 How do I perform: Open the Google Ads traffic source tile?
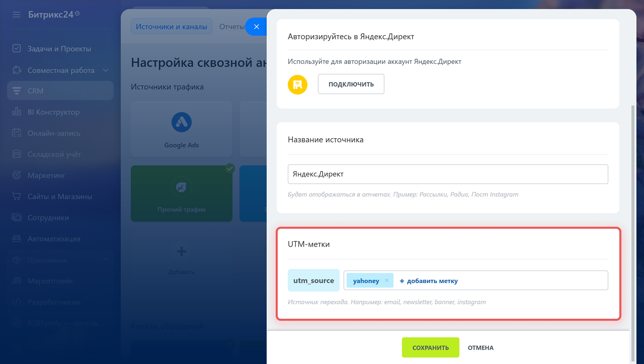tap(181, 129)
